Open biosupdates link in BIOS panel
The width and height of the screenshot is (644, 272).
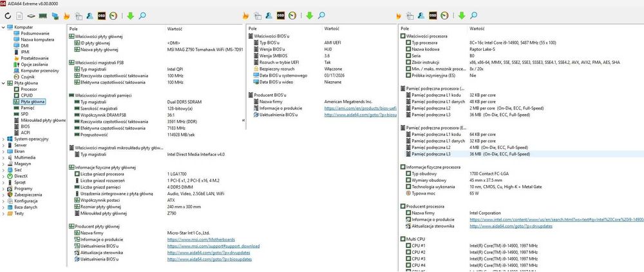(360, 115)
